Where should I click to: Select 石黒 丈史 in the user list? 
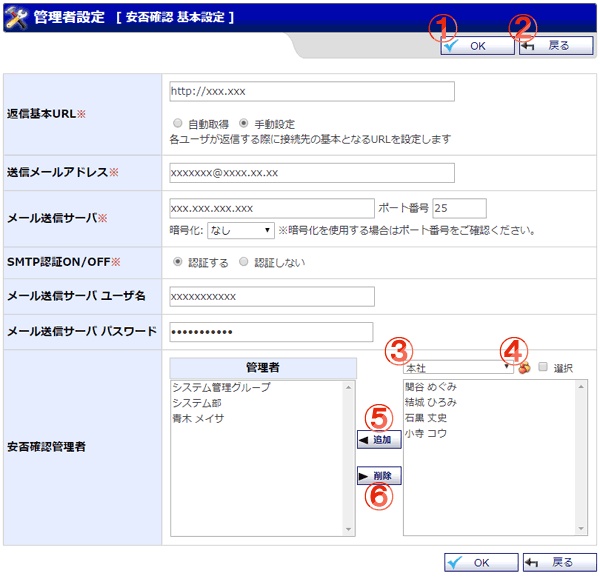click(426, 418)
